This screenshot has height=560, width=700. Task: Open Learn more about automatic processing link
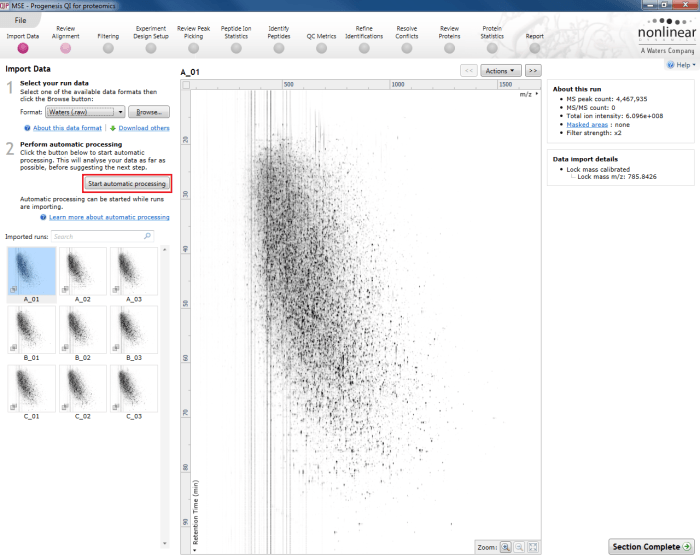point(109,217)
